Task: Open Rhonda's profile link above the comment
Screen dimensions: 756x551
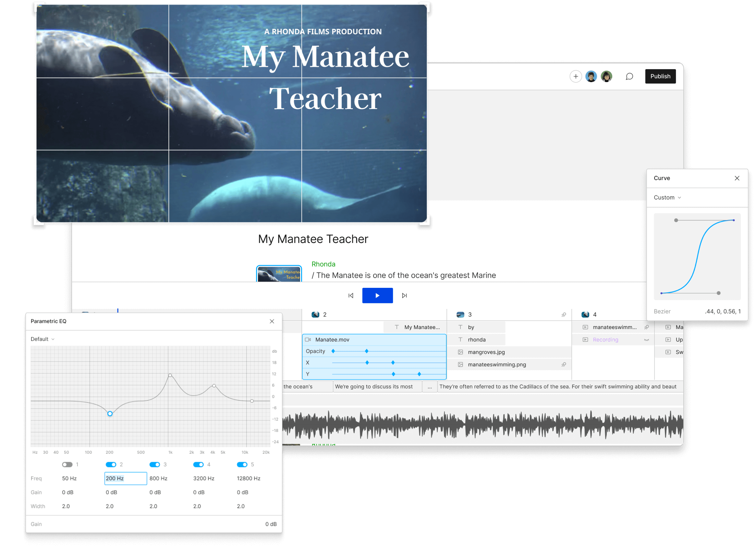Action: [323, 264]
